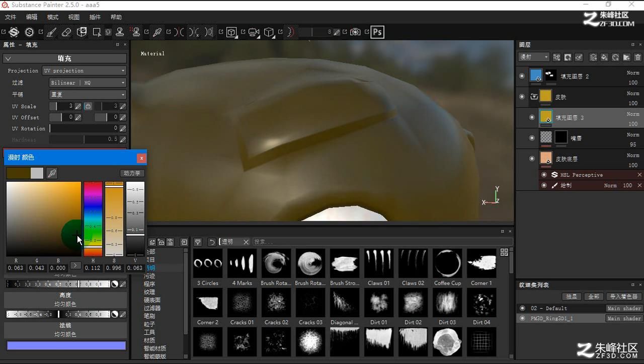Click the Import resources icon in shelf

point(184,242)
